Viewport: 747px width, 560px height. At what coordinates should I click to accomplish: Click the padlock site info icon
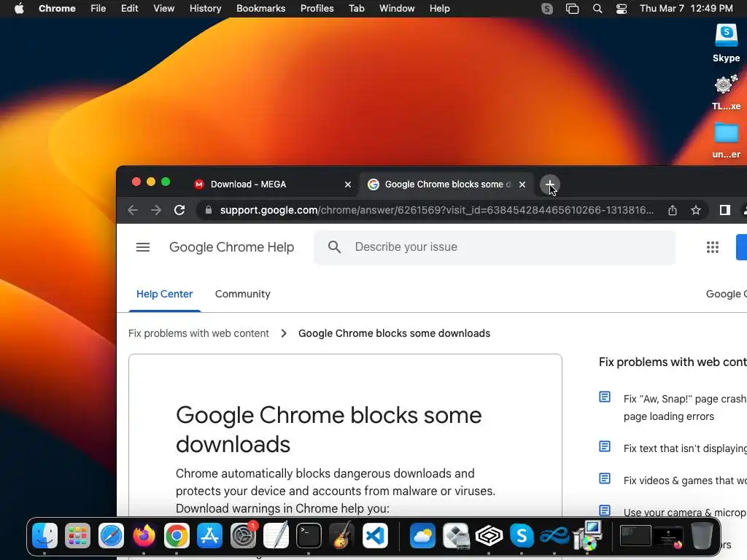(208, 210)
